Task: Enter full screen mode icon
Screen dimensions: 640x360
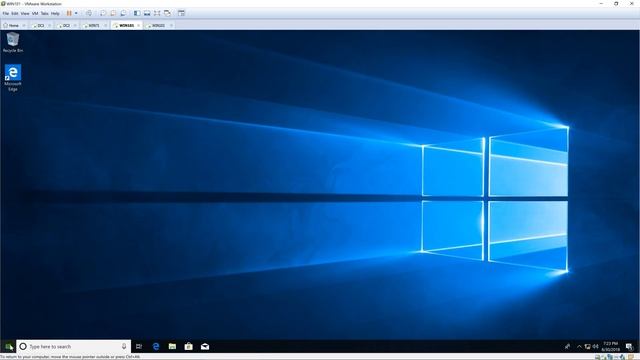Action: pos(157,13)
